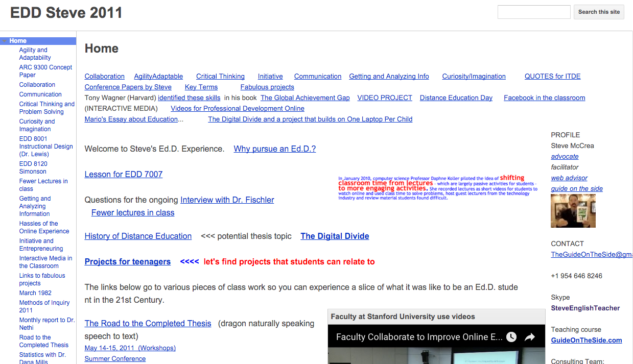Click the Critical Thinking top link
633x364 pixels.
pyautogui.click(x=220, y=77)
